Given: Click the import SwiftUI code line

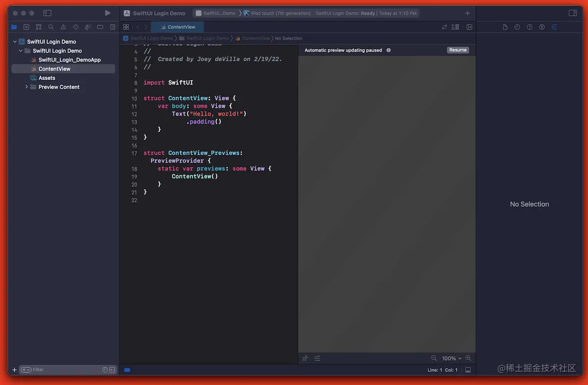Looking at the screenshot, I should coord(168,82).
